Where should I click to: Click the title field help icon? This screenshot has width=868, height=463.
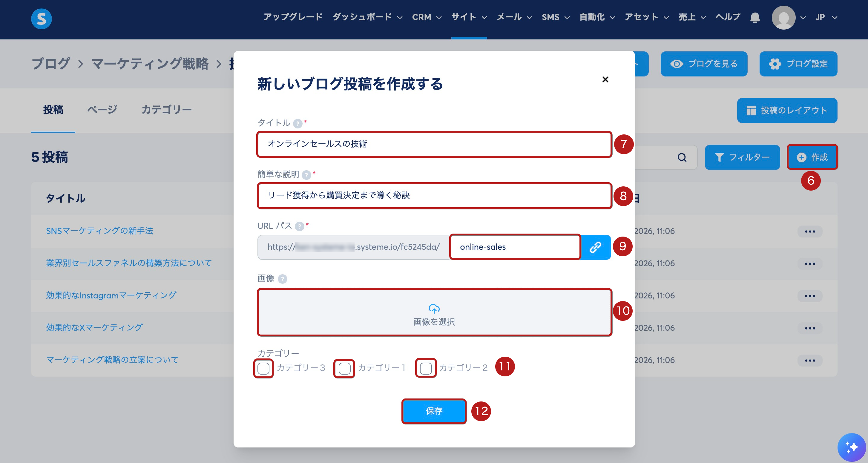(297, 123)
